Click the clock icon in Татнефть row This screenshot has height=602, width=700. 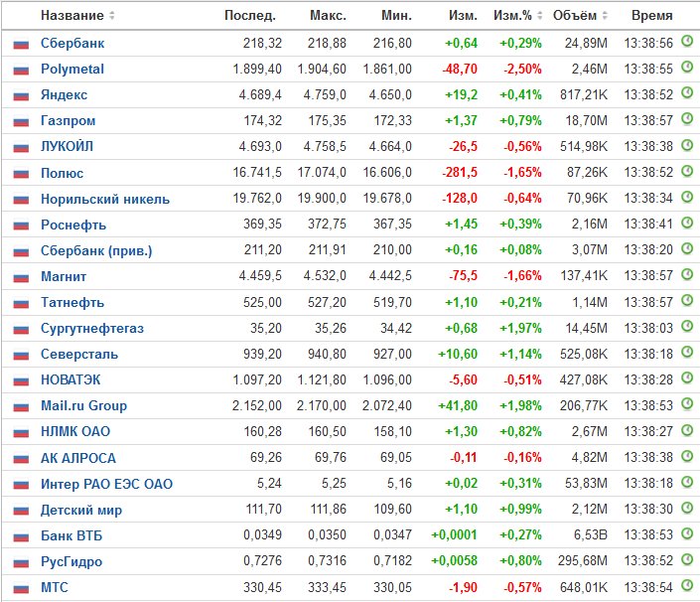687,301
